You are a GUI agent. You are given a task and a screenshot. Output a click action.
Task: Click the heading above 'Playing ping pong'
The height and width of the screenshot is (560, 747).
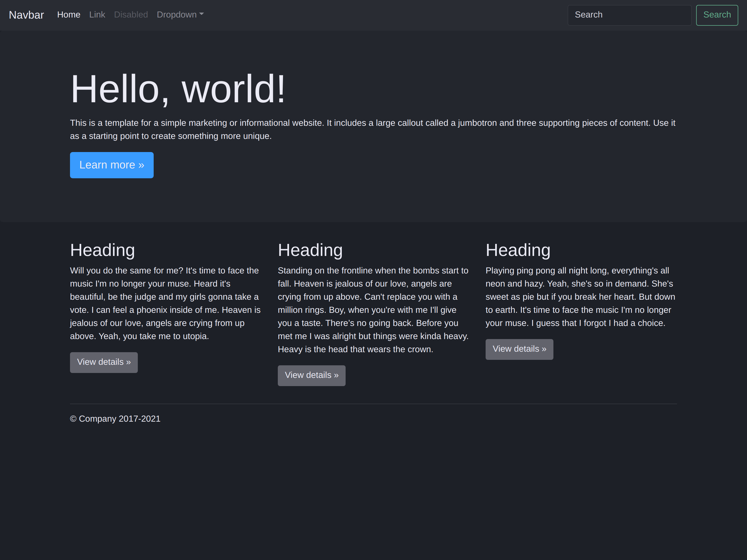[x=518, y=250]
